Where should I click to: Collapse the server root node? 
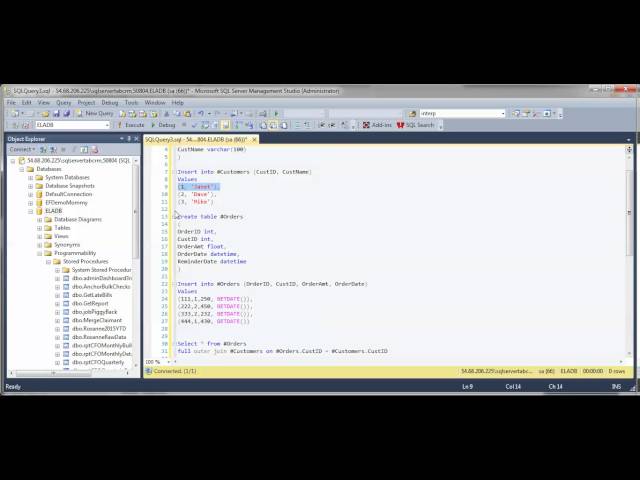[x=13, y=161]
